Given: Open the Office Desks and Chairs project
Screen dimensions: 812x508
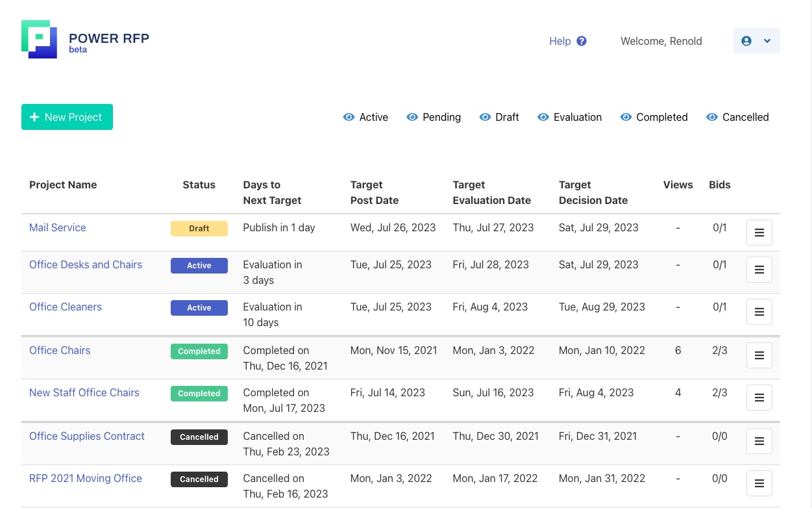Looking at the screenshot, I should click(x=85, y=264).
